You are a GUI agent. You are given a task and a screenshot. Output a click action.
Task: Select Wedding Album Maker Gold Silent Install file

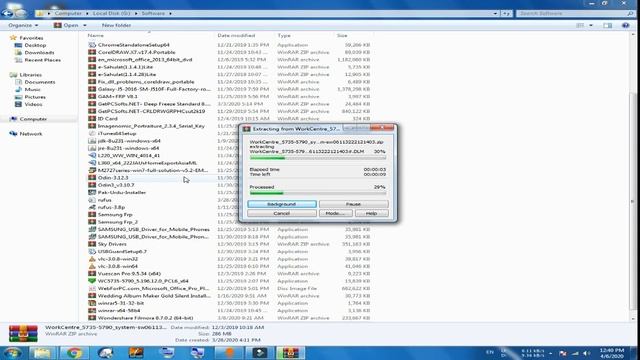(x=154, y=296)
